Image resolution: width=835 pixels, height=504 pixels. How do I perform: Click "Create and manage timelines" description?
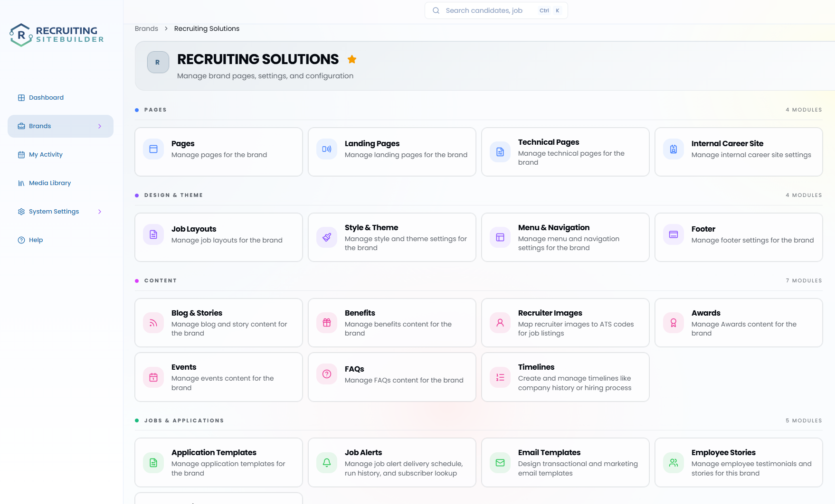[x=575, y=383]
